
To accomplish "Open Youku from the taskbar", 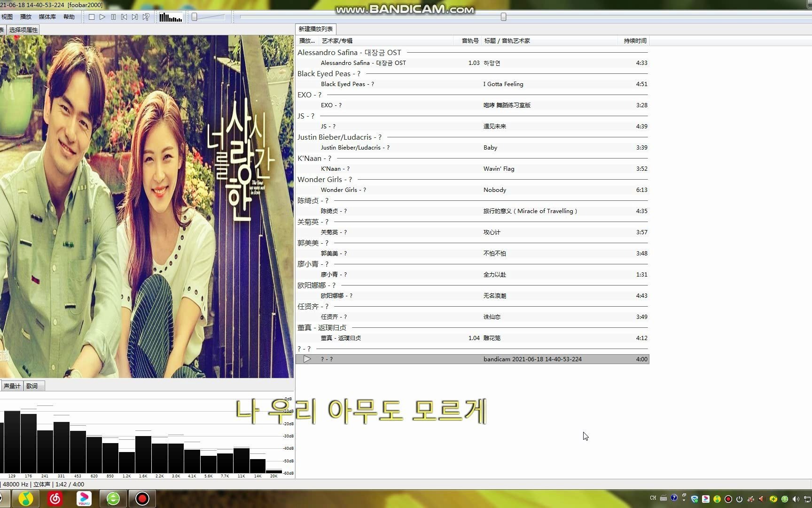I will pos(84,499).
